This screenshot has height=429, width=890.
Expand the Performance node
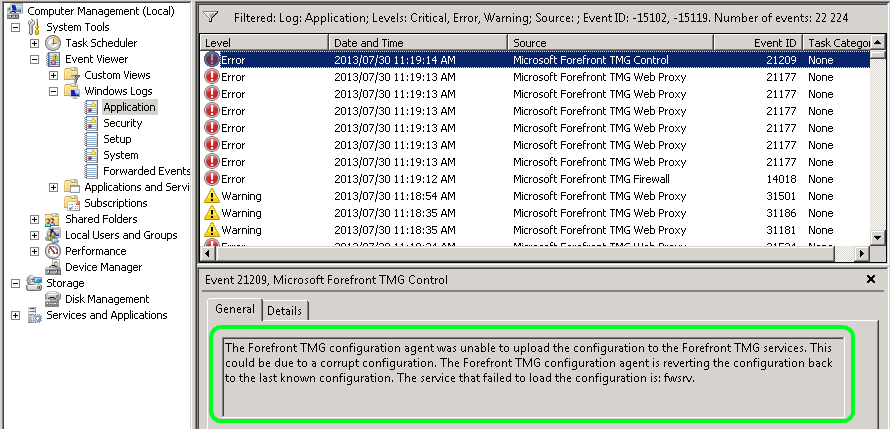pos(35,251)
